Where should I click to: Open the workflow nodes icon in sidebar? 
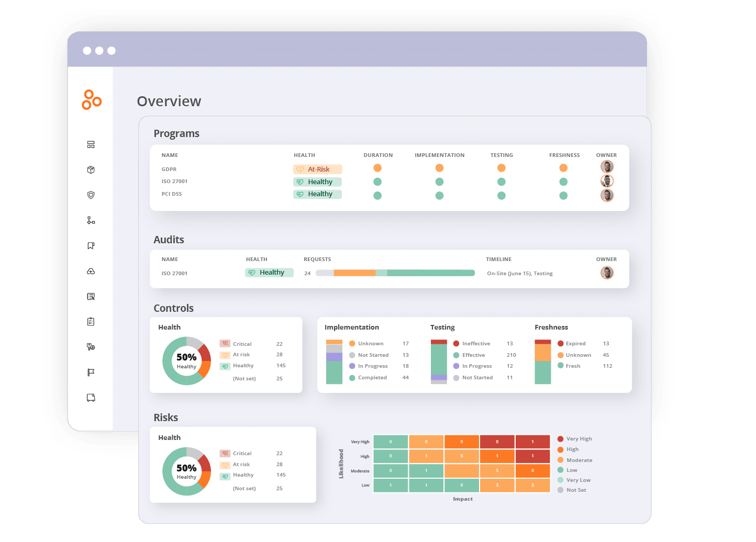(91, 220)
